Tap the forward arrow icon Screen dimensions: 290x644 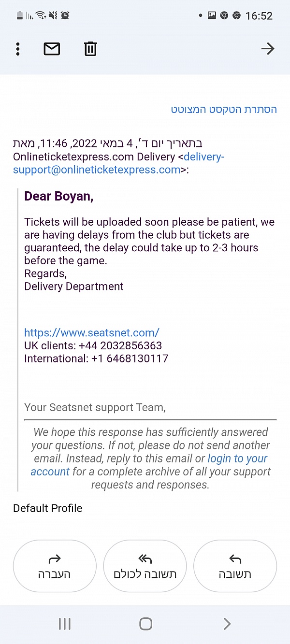55,559
